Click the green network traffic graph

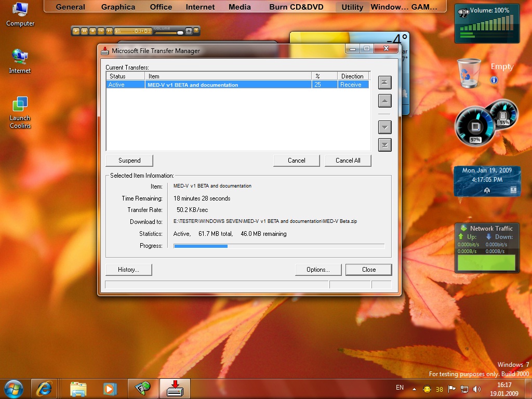[486, 262]
